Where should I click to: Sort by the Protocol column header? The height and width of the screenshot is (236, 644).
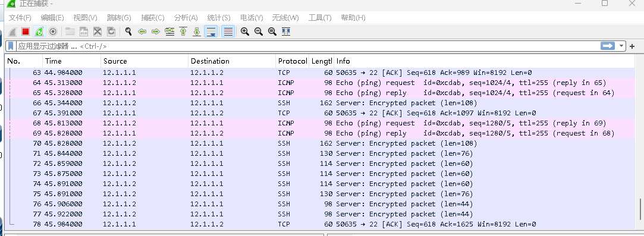click(292, 61)
